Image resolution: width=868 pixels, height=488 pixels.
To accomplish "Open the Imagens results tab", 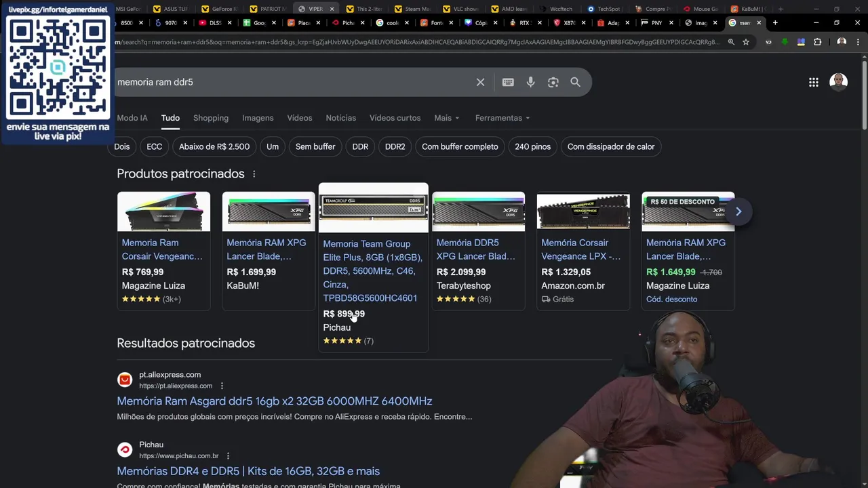I will point(258,118).
